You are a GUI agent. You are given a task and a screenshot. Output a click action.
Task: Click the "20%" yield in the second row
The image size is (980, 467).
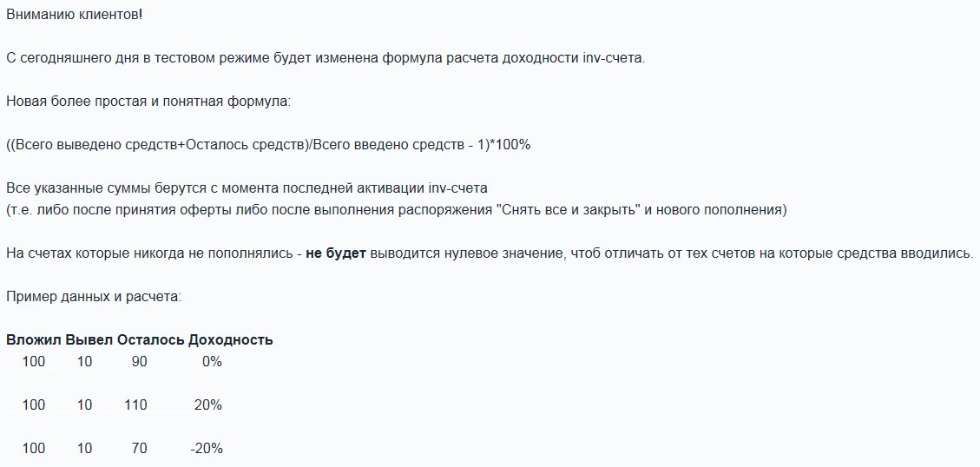pyautogui.click(x=208, y=405)
